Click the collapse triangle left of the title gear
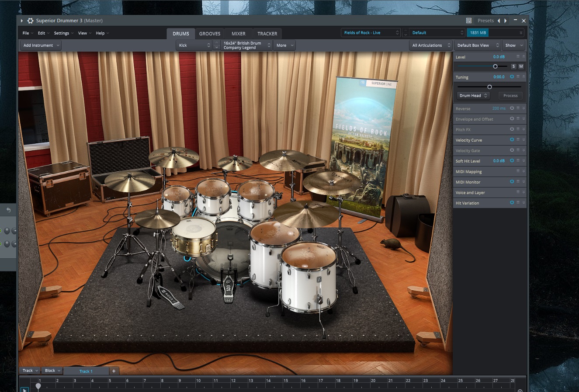Image resolution: width=579 pixels, height=392 pixels. pyautogui.click(x=22, y=21)
